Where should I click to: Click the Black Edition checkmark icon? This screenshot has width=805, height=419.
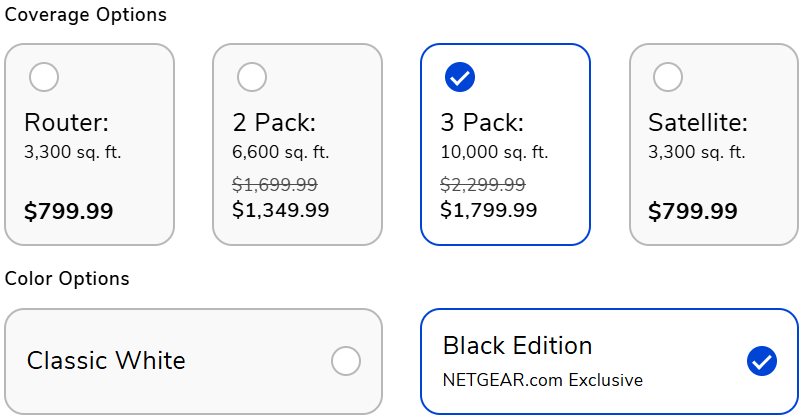tap(762, 361)
